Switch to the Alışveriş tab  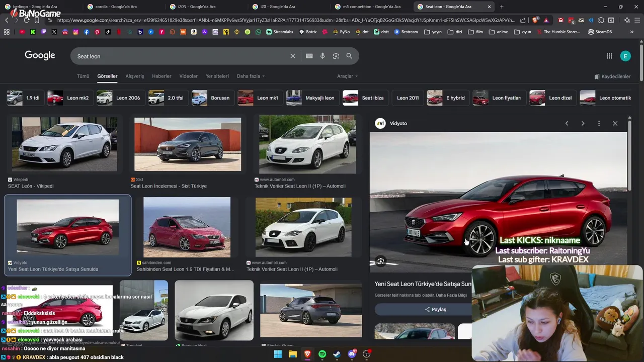point(135,76)
